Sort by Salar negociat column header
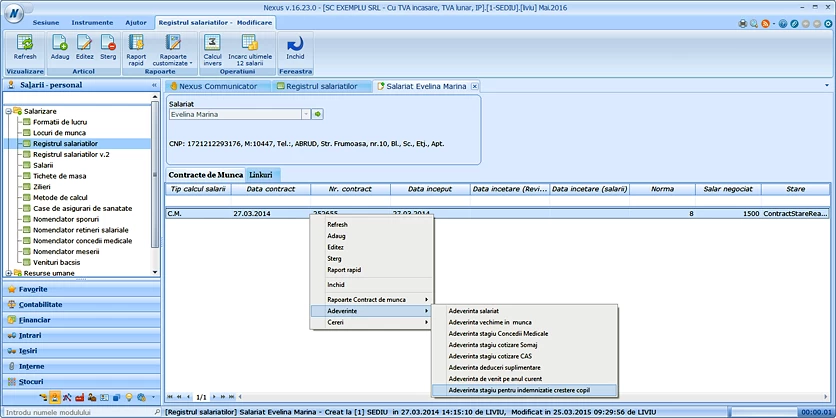The image size is (836, 418). point(728,189)
